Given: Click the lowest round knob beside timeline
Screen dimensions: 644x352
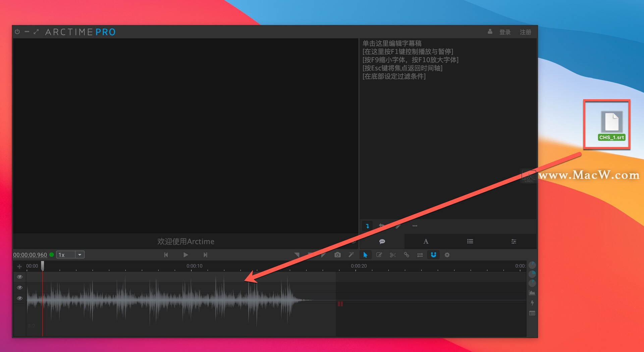Looking at the screenshot, I should pos(532,283).
